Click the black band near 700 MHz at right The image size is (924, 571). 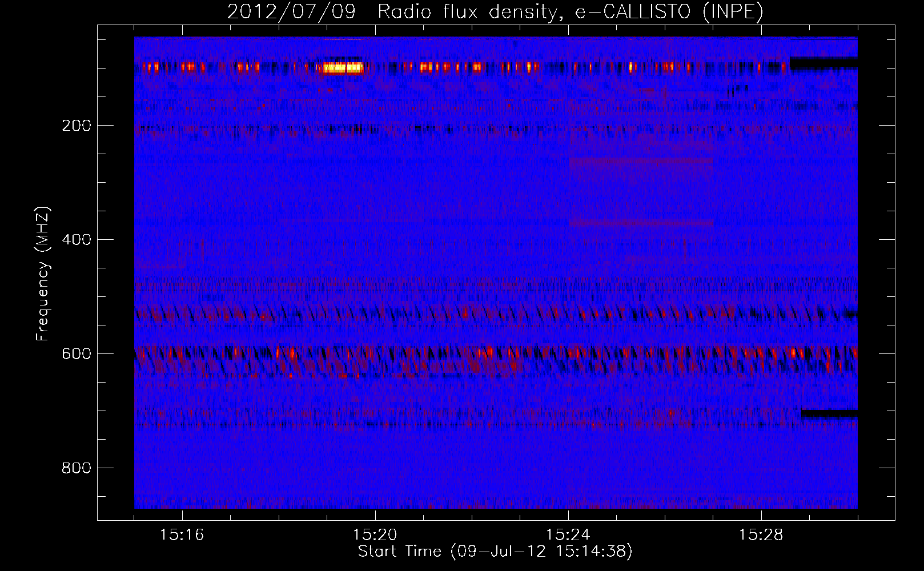point(830,413)
